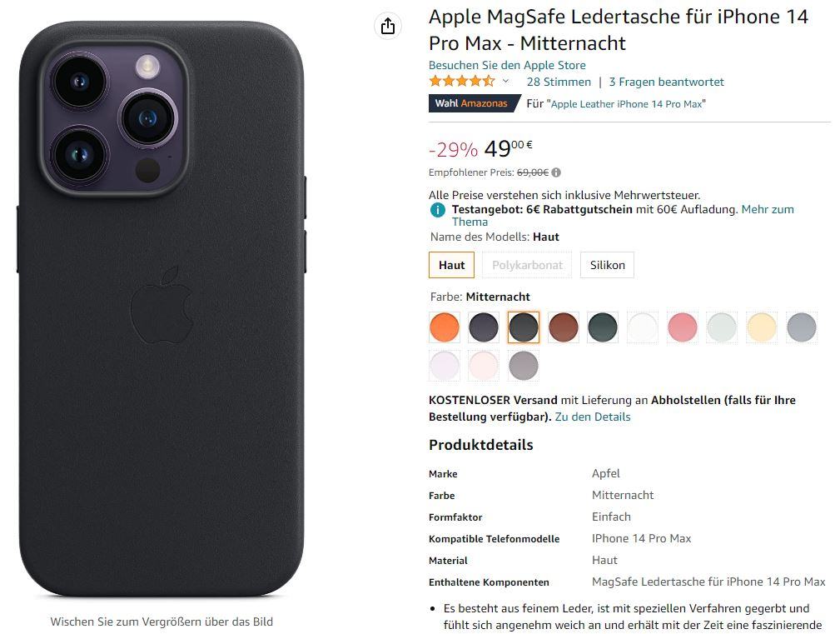Viewport: 840px width, 634px height.
Task: Select the Haut model option
Action: coord(451,265)
